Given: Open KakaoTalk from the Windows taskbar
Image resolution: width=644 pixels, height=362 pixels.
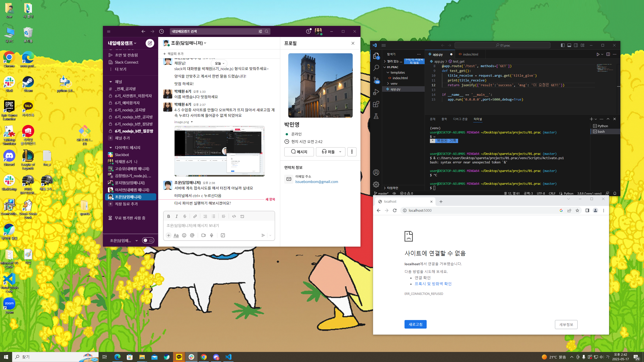Looking at the screenshot, I should tap(179, 357).
